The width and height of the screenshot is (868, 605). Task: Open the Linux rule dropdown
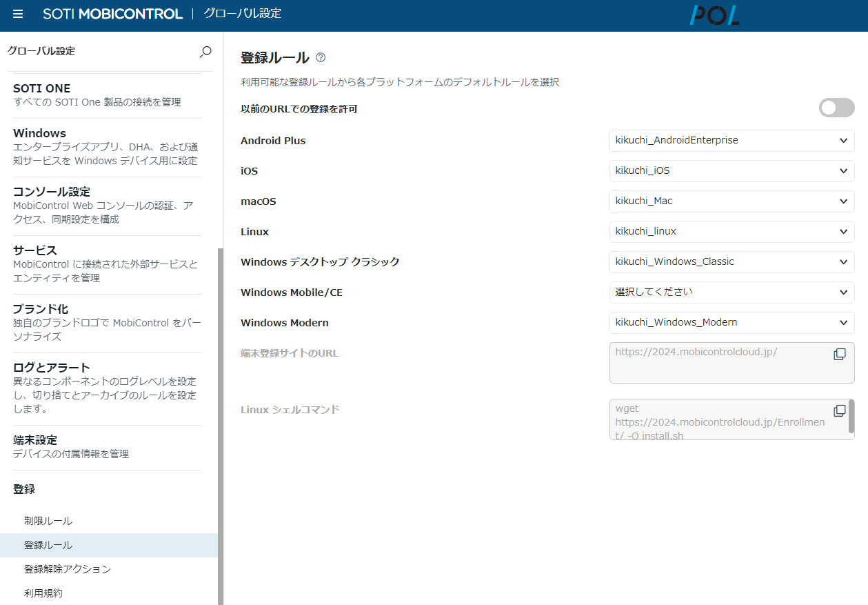[731, 232]
